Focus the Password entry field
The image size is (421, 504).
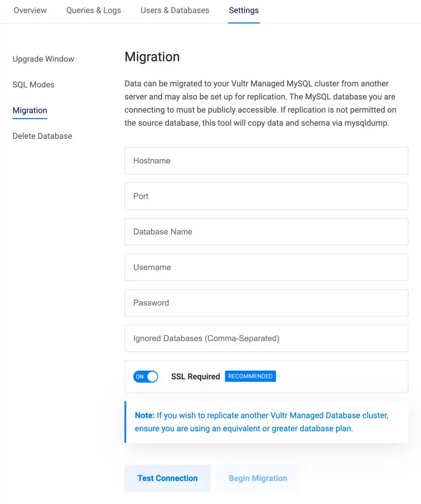tap(266, 303)
